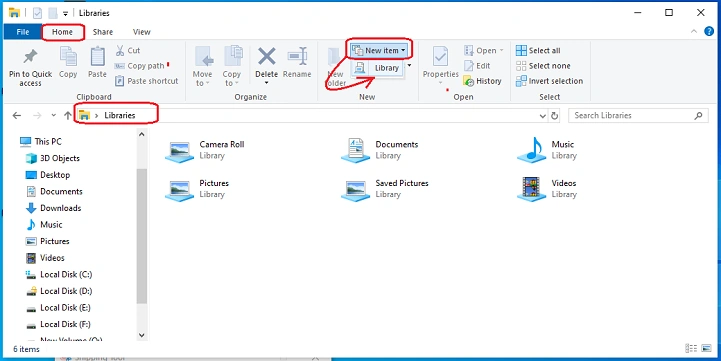
Task: Open the File menu tab
Action: (x=23, y=32)
